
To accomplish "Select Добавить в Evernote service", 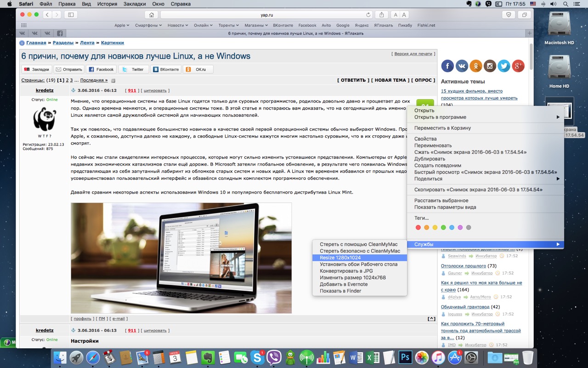I will [360, 284].
